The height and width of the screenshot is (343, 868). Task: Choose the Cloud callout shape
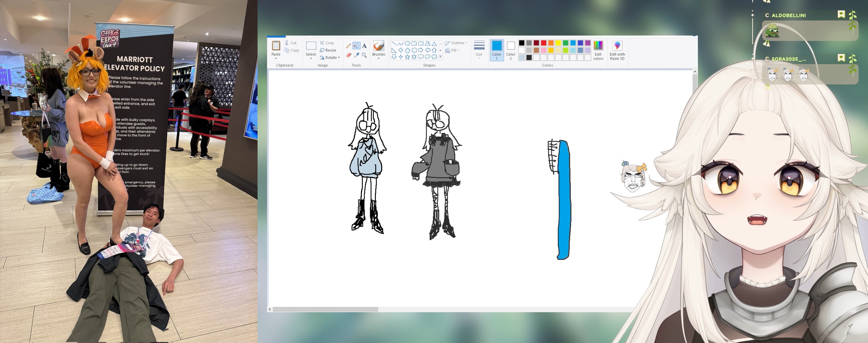[434, 57]
